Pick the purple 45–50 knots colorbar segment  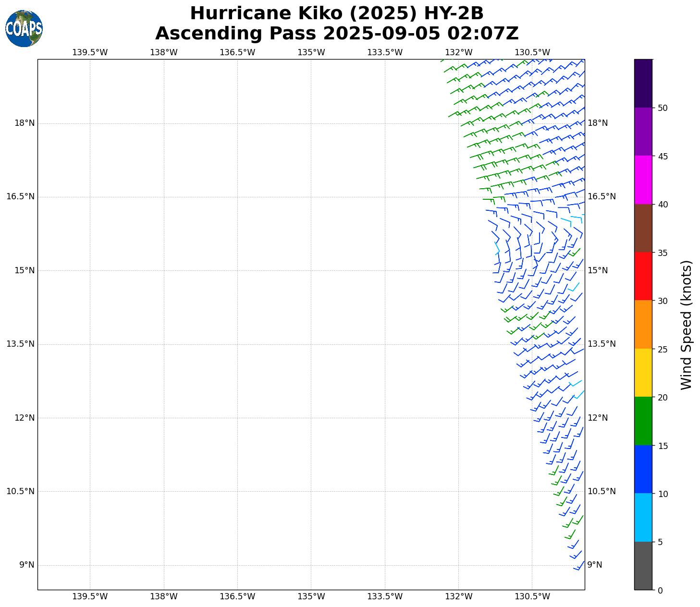click(643, 132)
